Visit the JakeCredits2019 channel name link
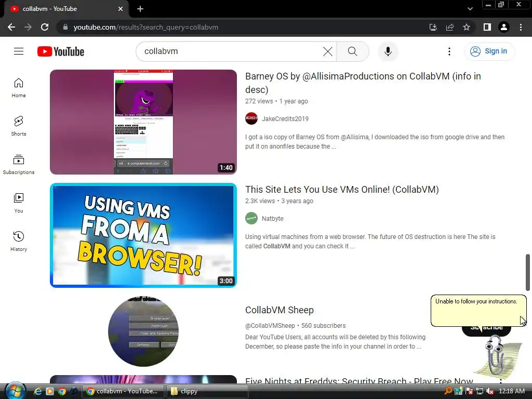The image size is (532, 399). pyautogui.click(x=285, y=119)
